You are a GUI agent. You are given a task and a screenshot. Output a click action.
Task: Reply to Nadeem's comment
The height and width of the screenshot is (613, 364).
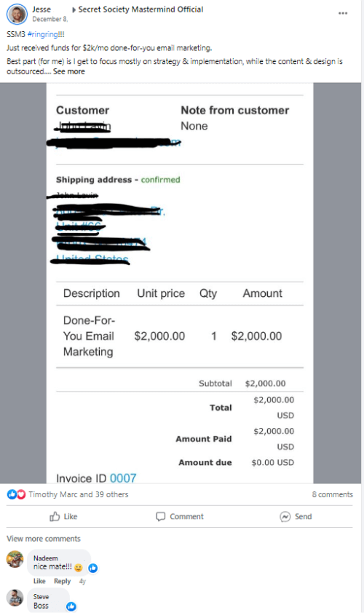tap(62, 581)
